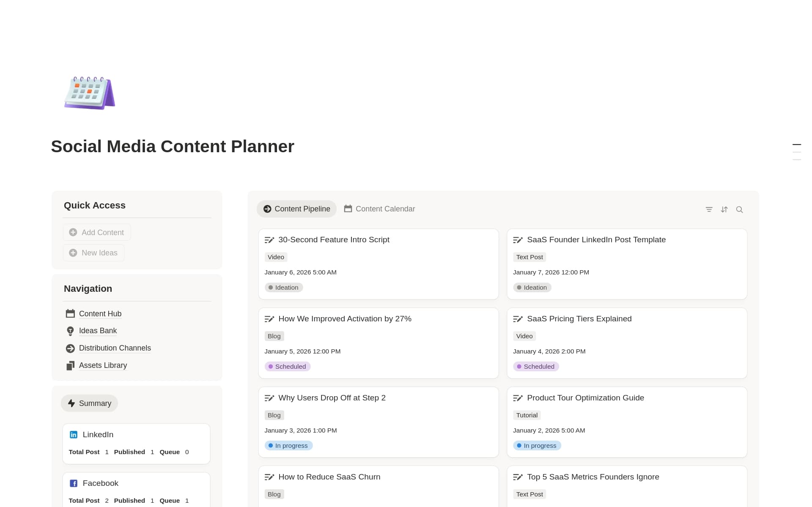Click the Video tag on SaaS Pricing Tiers card
812x507 pixels.
pos(524,336)
